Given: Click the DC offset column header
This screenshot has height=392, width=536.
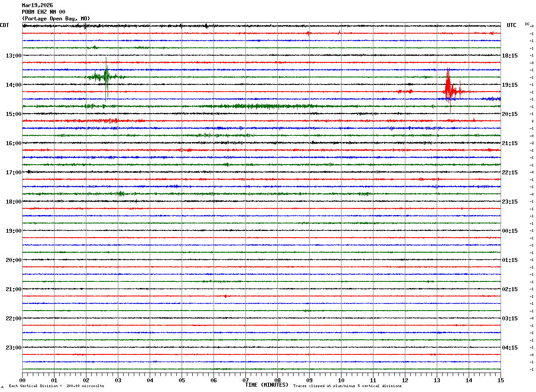Looking at the screenshot, I should click(527, 24).
